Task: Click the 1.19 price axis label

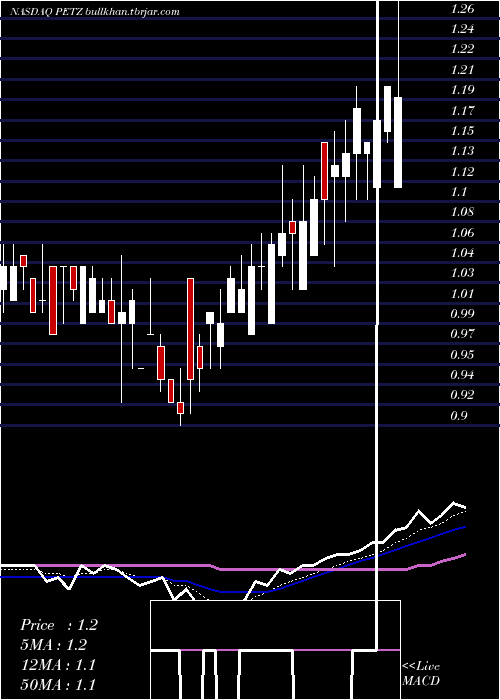Action: pos(462,89)
